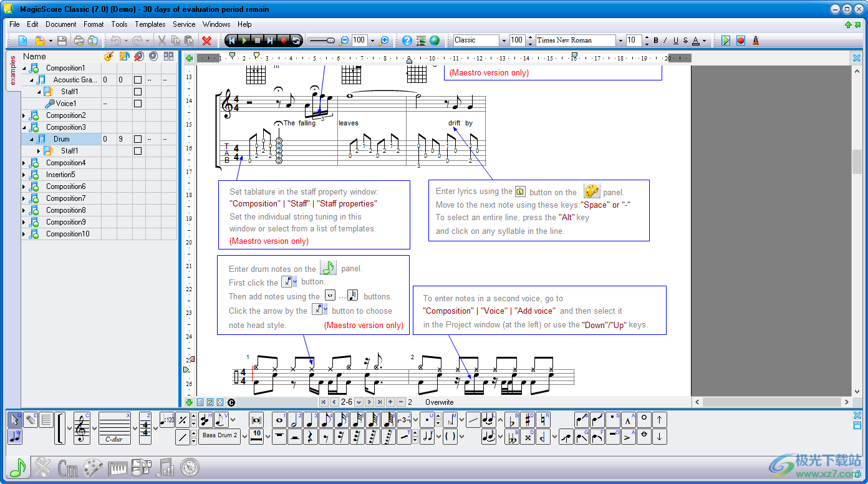Open the compass navigator panel tab
The width and height of the screenshot is (868, 484).
[x=190, y=467]
